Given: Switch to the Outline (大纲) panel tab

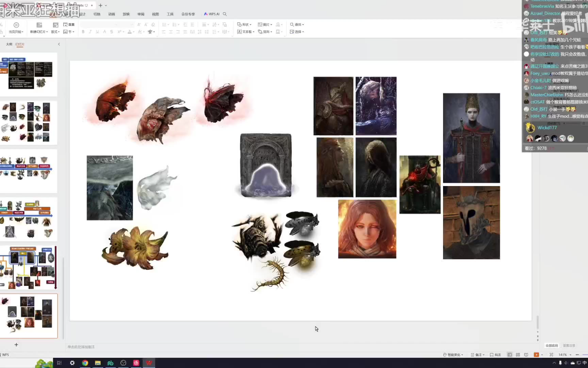Looking at the screenshot, I should (9, 44).
